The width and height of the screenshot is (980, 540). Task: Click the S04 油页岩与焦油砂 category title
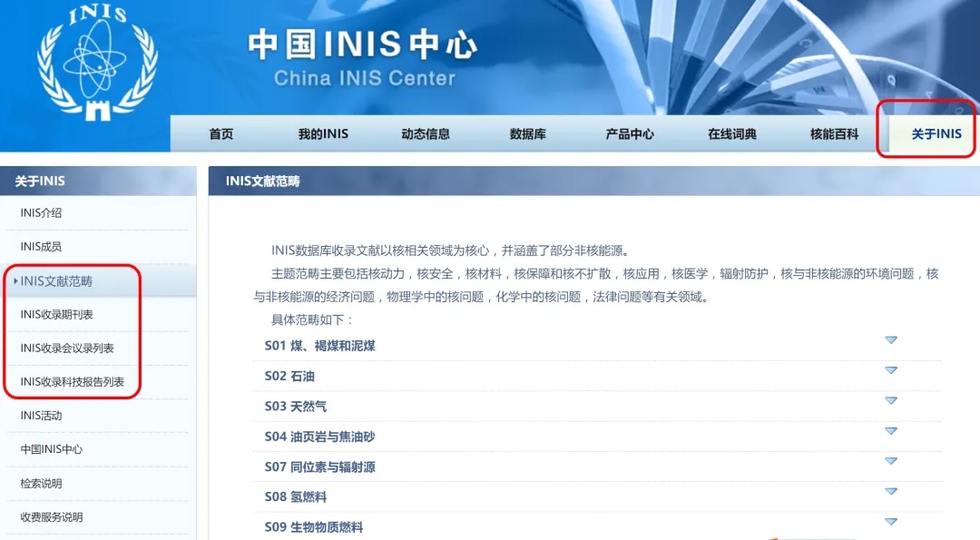(319, 437)
